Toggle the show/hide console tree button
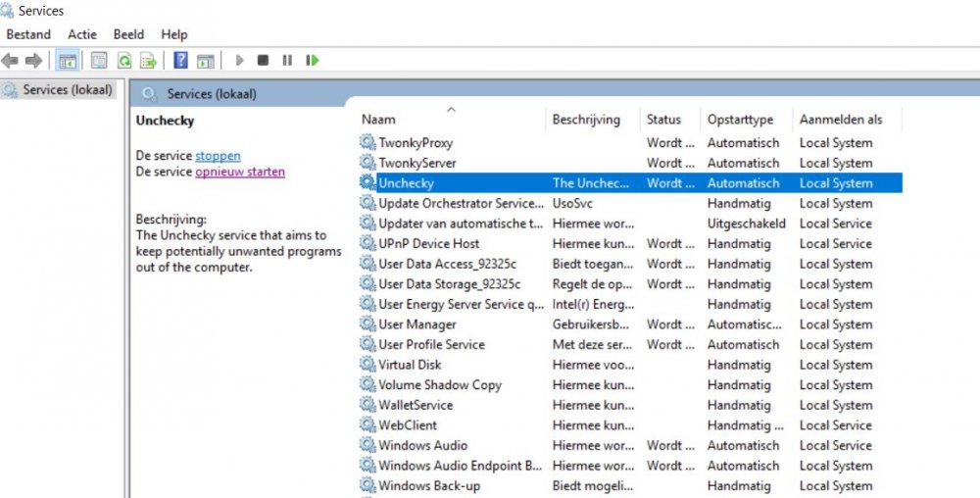 coord(68,61)
